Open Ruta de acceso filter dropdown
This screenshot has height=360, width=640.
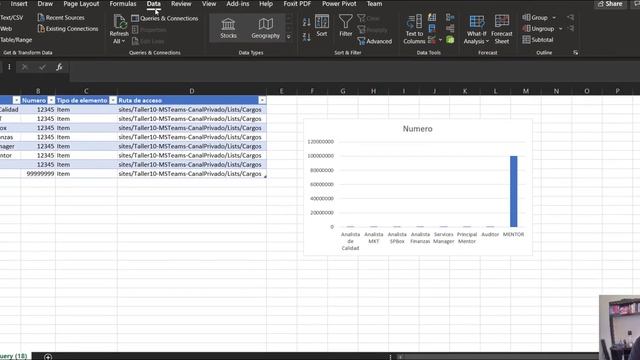pos(262,100)
